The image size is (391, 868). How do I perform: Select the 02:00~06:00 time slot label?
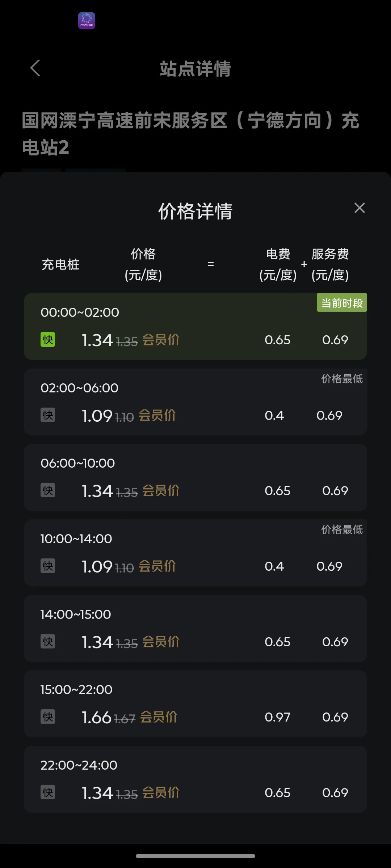point(79,388)
